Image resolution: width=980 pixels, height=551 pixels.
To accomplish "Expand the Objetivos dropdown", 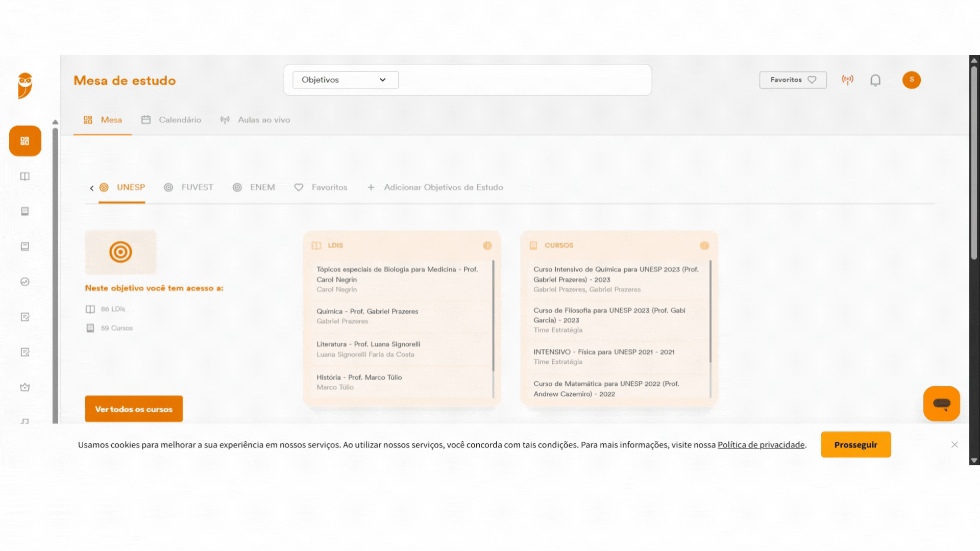I will [x=346, y=80].
